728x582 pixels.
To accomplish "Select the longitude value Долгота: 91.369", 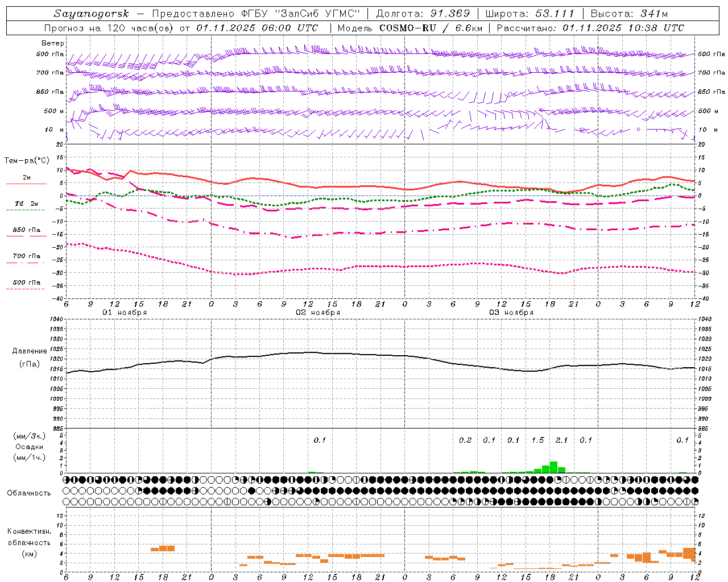I will tap(423, 14).
